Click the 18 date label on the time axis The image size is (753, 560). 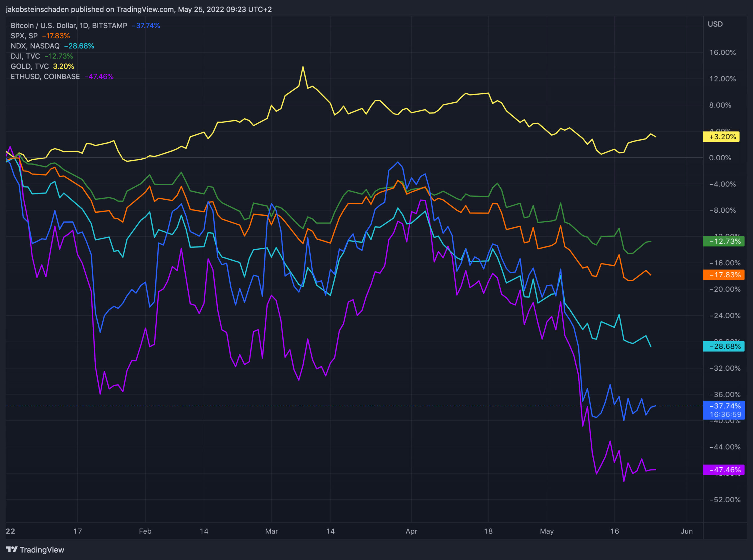[x=488, y=531]
